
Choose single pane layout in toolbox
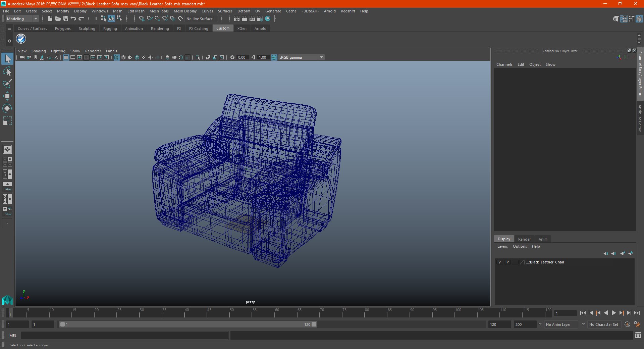point(7,149)
